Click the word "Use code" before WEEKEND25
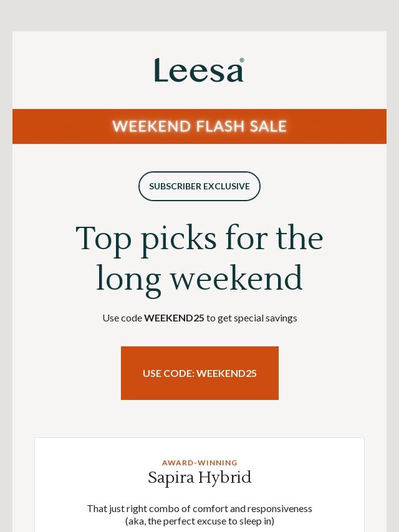399x532 pixels. click(x=122, y=318)
